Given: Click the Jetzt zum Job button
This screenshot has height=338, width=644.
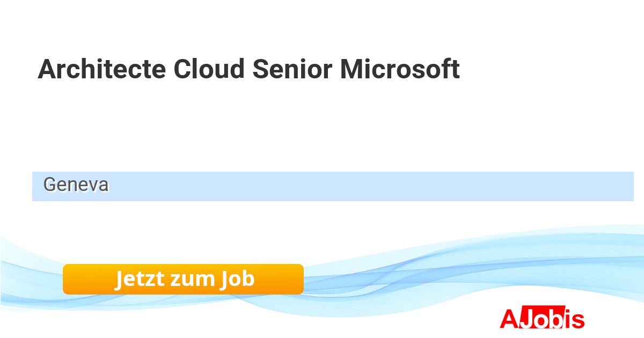Looking at the screenshot, I should 183,279.
